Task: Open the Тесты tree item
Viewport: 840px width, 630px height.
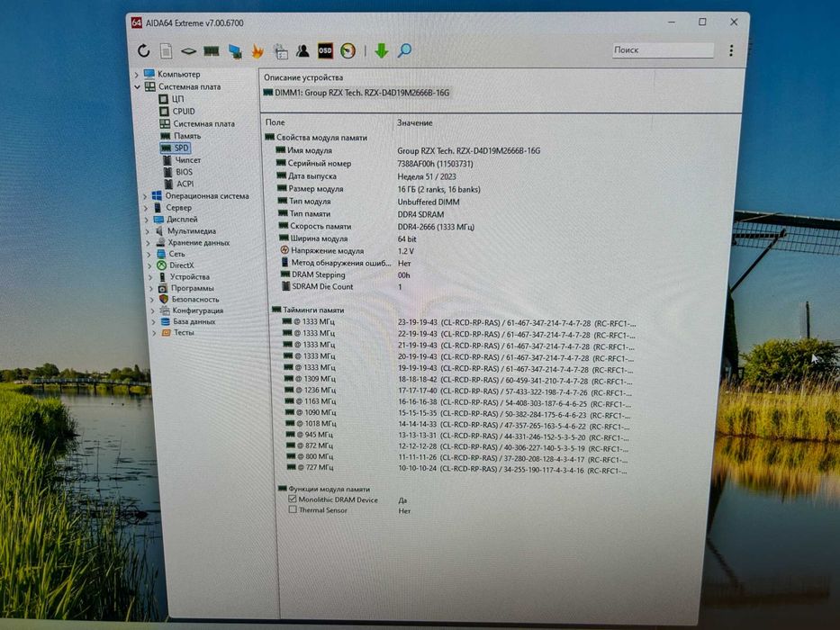Action: click(178, 333)
